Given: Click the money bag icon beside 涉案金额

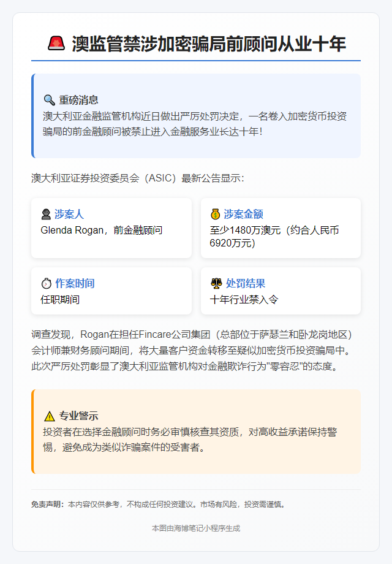Looking at the screenshot, I should click(215, 214).
